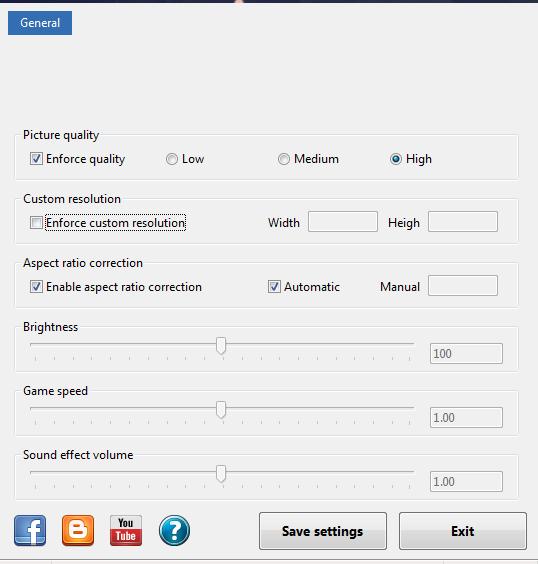
Task: Select the High quality radio button
Action: 396,159
